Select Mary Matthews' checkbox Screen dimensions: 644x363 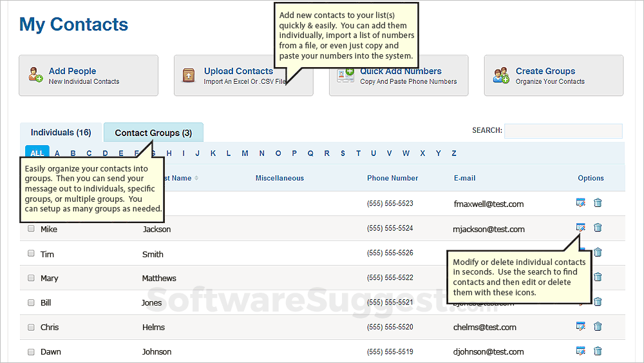pos(31,278)
